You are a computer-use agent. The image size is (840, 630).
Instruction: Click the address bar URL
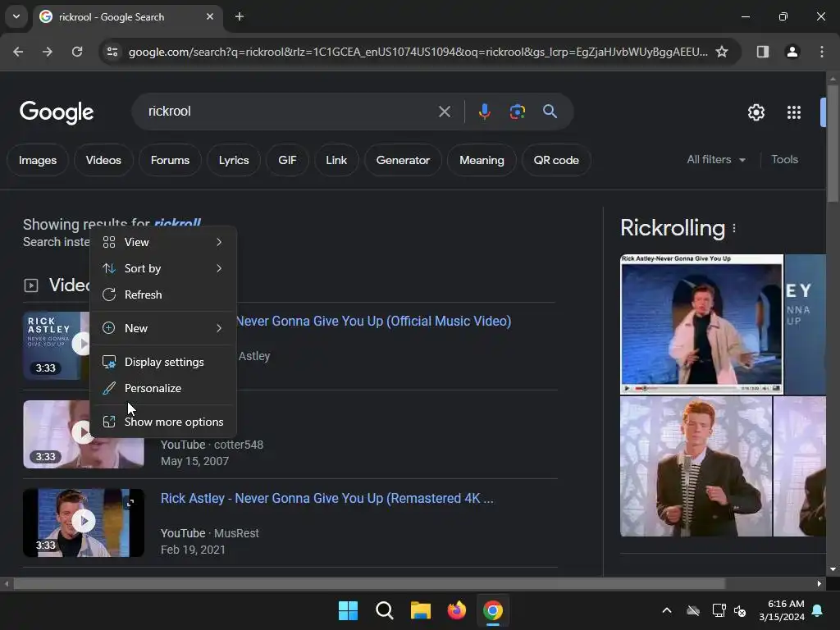(418, 52)
